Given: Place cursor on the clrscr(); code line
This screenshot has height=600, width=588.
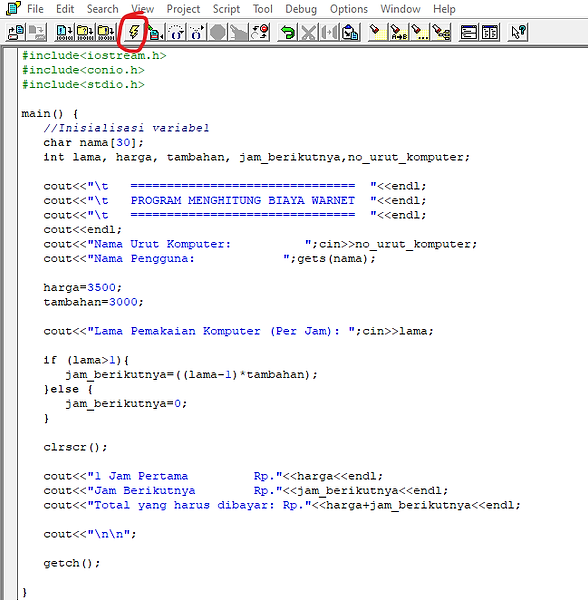Looking at the screenshot, I should [75, 447].
